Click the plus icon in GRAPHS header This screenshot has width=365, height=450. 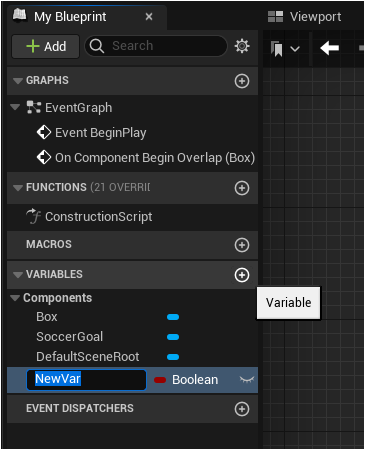coord(242,81)
